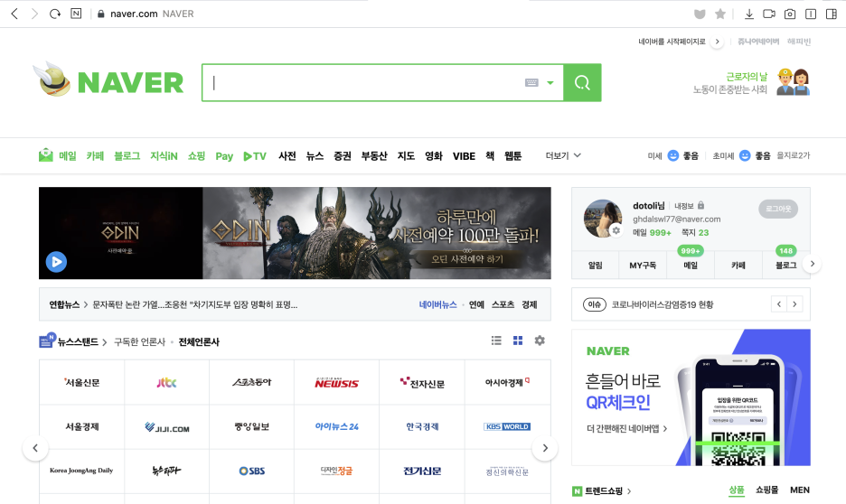Open 쇼핑 in the service menu

coord(196,155)
